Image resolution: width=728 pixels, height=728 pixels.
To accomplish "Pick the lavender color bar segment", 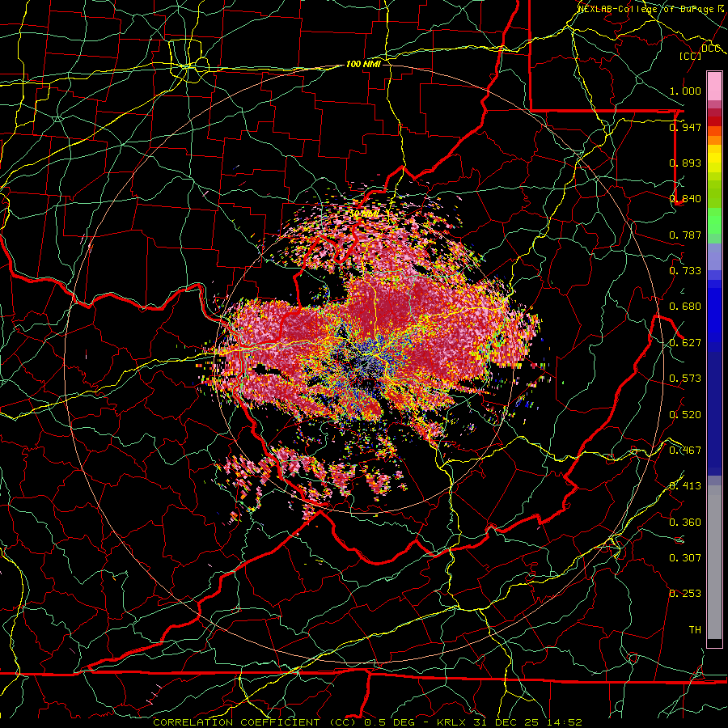I will point(714,256).
